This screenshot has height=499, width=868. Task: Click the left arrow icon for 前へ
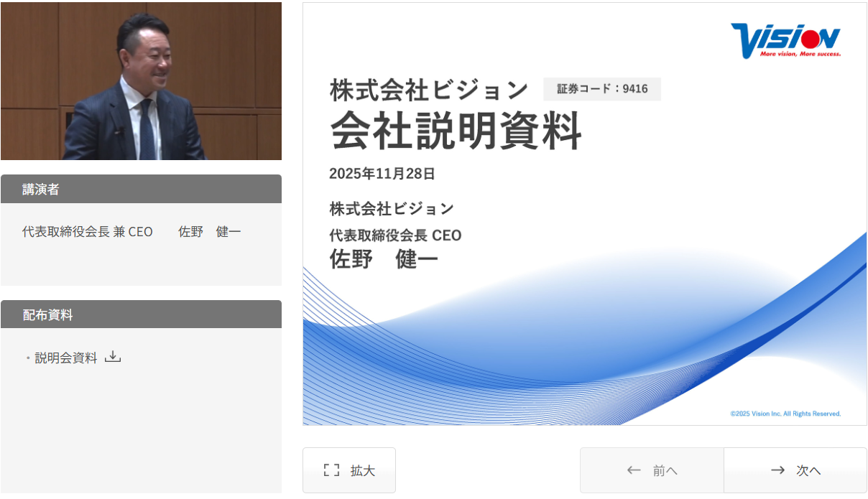click(633, 470)
